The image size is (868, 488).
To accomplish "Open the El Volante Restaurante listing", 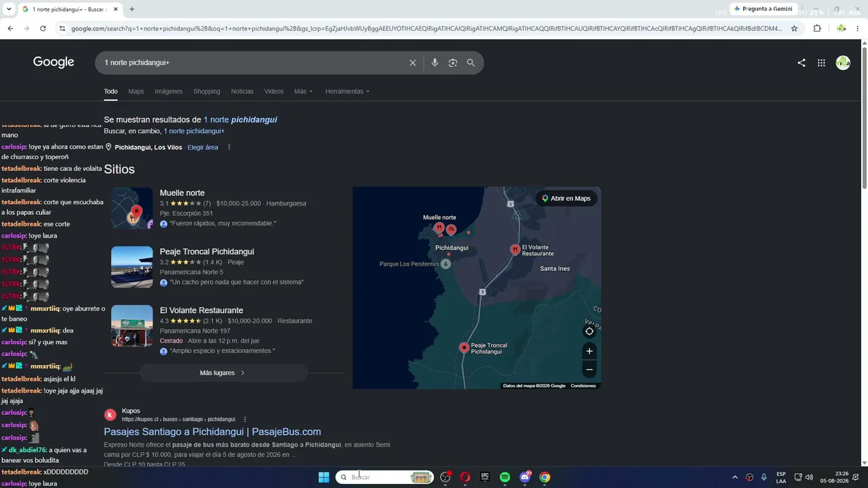I will pyautogui.click(x=201, y=310).
